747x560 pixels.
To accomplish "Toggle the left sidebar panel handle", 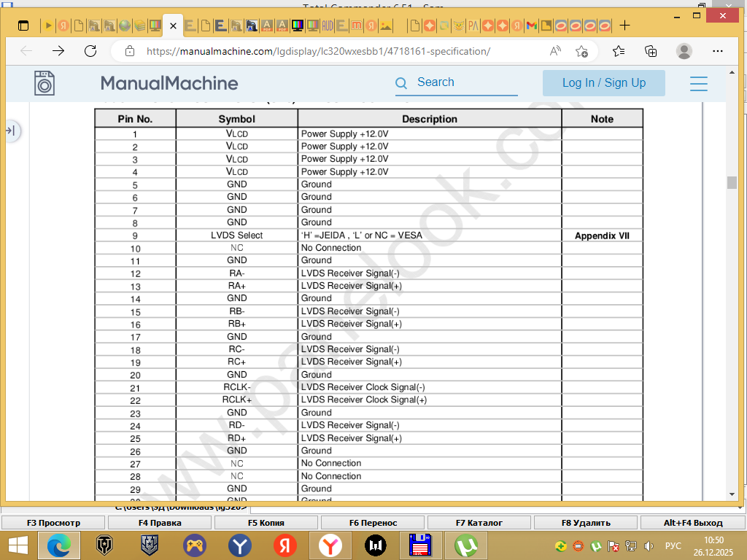I will coord(11,131).
